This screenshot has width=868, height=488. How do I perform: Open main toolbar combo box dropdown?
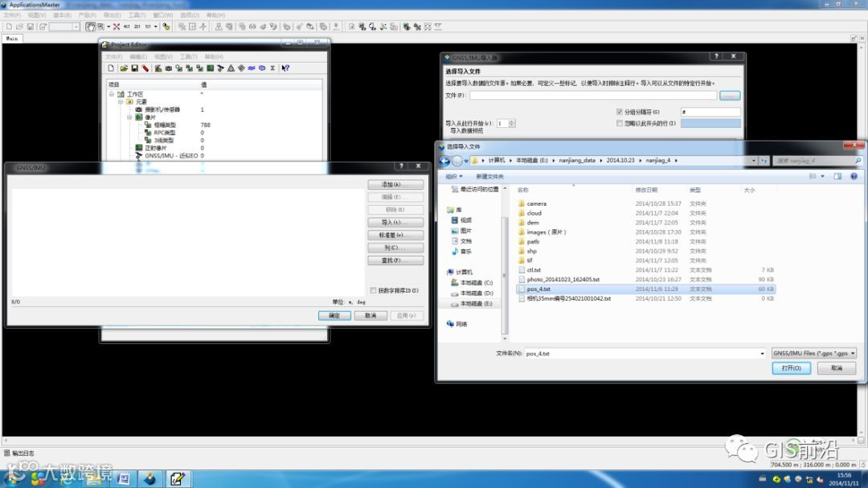76,27
